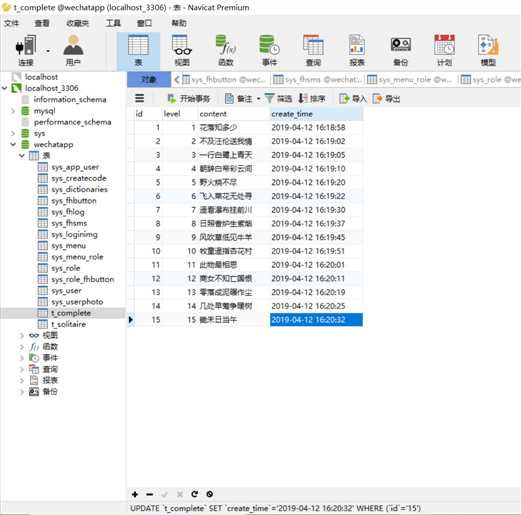Click the begin transaction button
The width and height of the screenshot is (521, 515).
[x=189, y=98]
